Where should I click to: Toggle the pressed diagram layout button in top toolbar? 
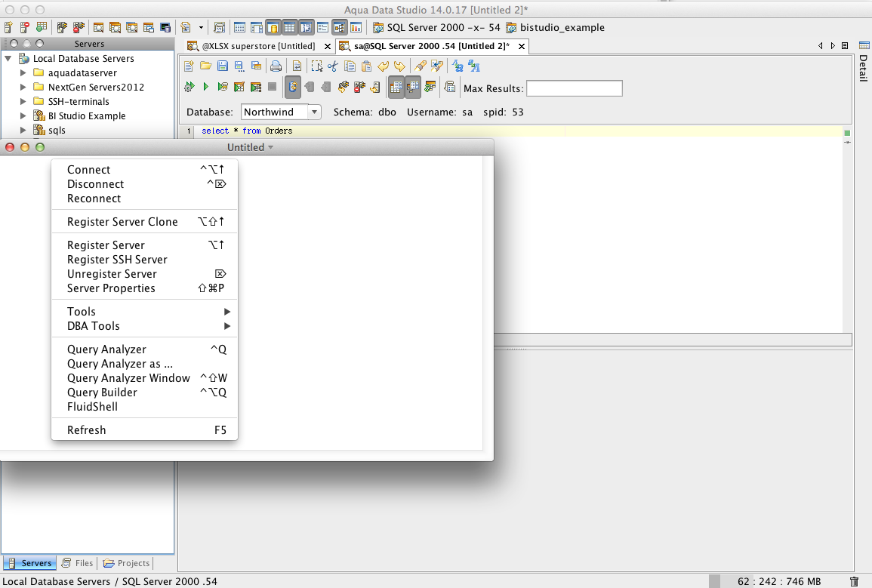339,27
